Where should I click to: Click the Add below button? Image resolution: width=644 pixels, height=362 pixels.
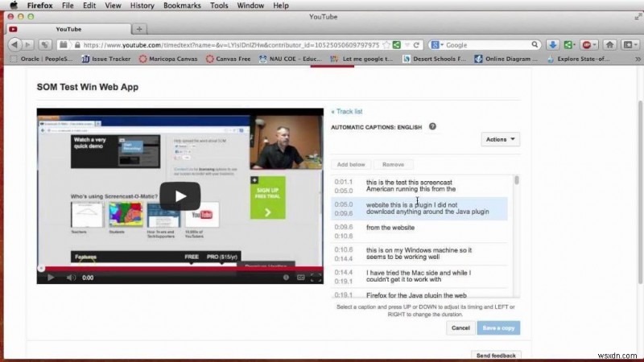click(351, 164)
